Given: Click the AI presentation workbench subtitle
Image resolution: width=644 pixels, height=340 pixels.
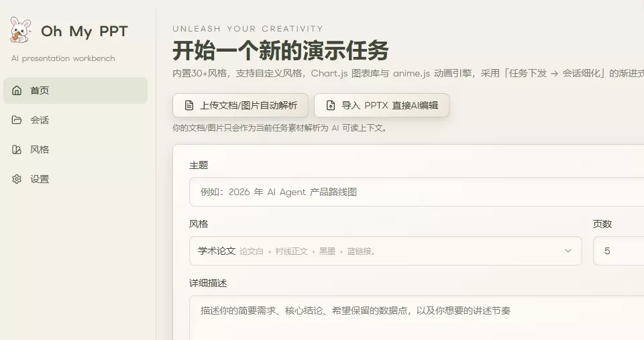Looking at the screenshot, I should point(63,58).
